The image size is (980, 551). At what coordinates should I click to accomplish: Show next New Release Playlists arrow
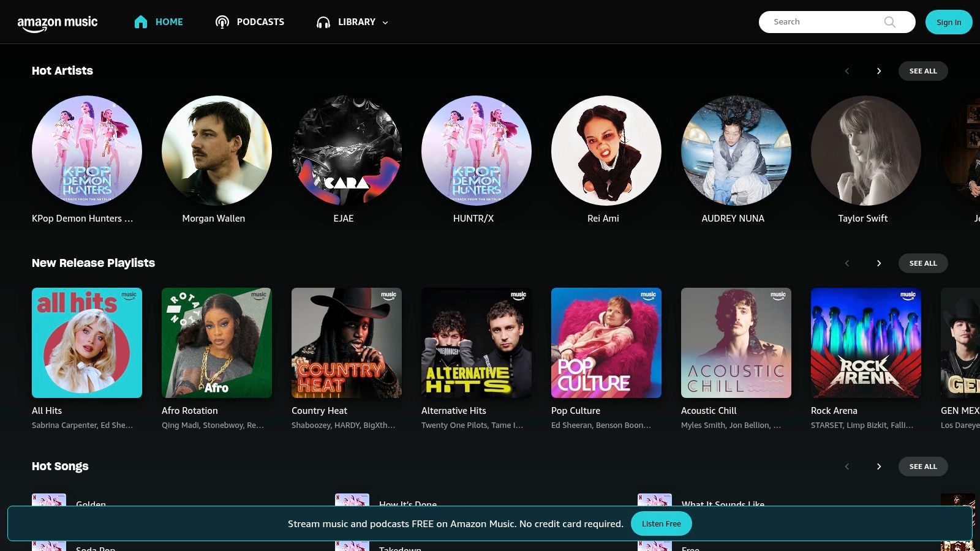(x=879, y=263)
